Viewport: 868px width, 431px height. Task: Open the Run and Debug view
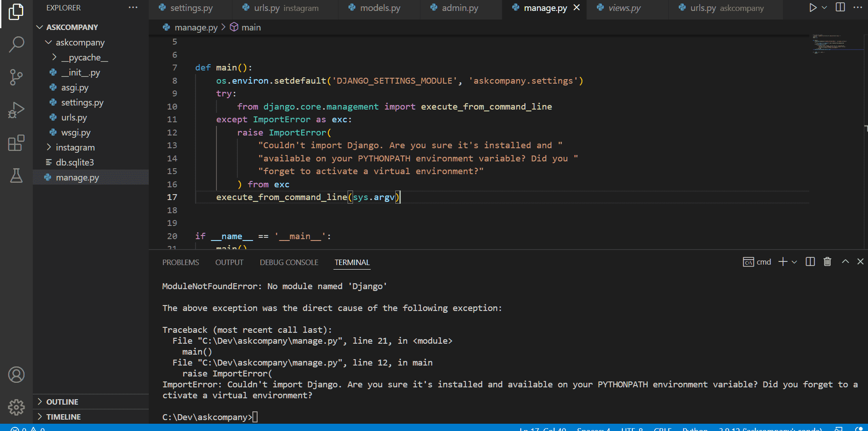tap(16, 110)
